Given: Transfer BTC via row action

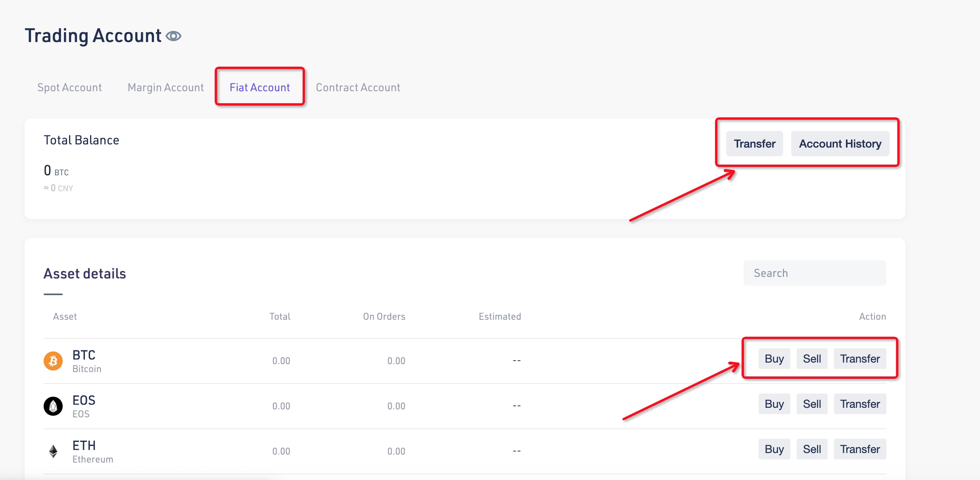Looking at the screenshot, I should click(860, 359).
